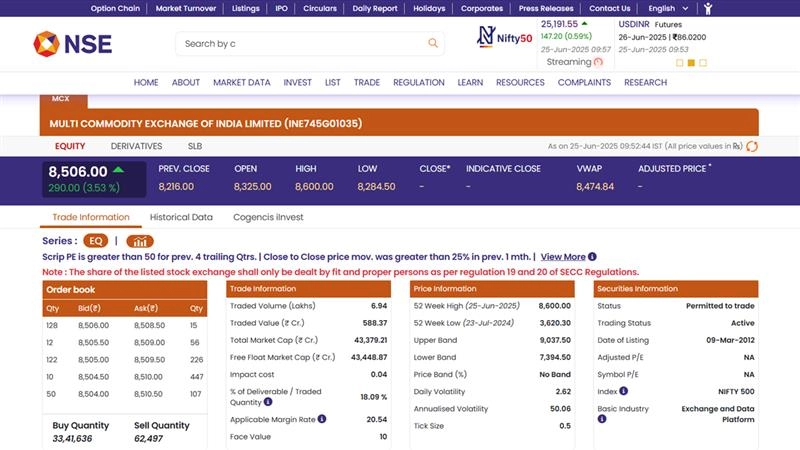Screen dimensions: 800x450
Task: Click the Streaming timer icon
Action: click(598, 62)
